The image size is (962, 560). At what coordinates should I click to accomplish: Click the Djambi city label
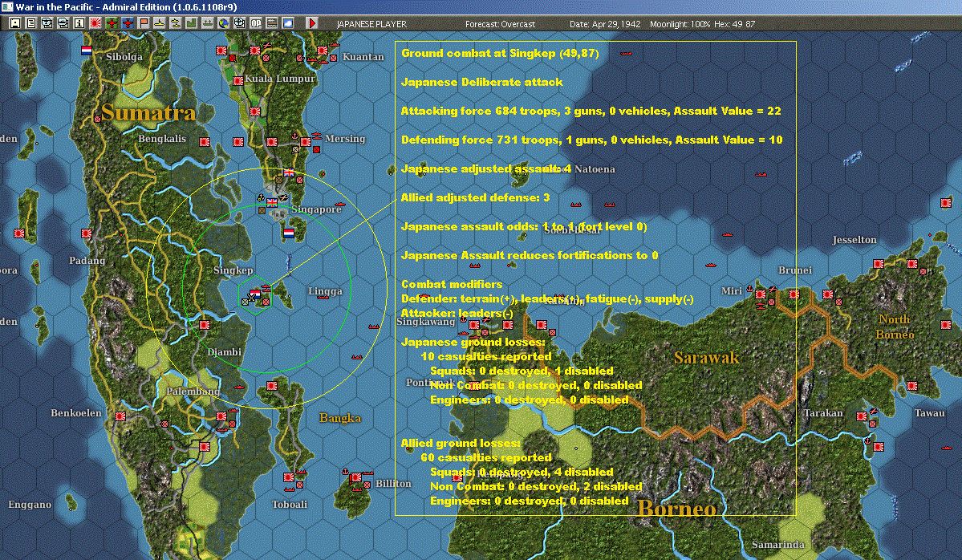tap(224, 352)
